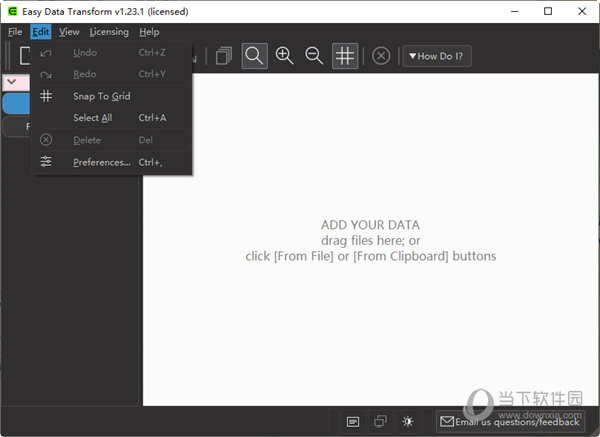The width and height of the screenshot is (600, 437).
Task: Click the duplicate/copy toolbar icon
Action: pyautogui.click(x=224, y=56)
